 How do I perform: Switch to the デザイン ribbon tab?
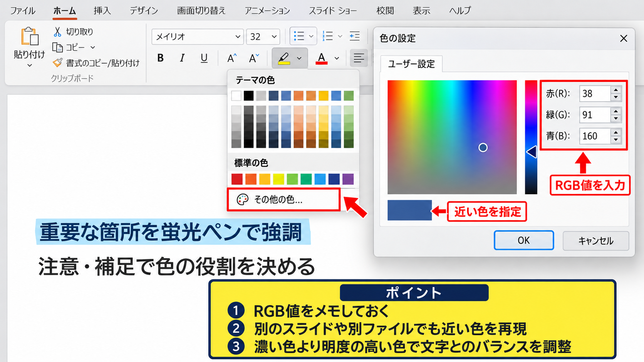pos(144,10)
